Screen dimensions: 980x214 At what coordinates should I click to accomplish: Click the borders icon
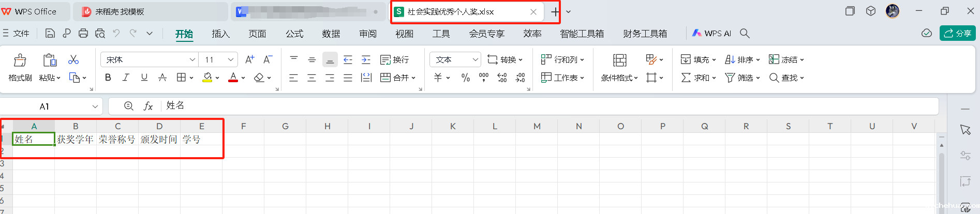pos(181,78)
